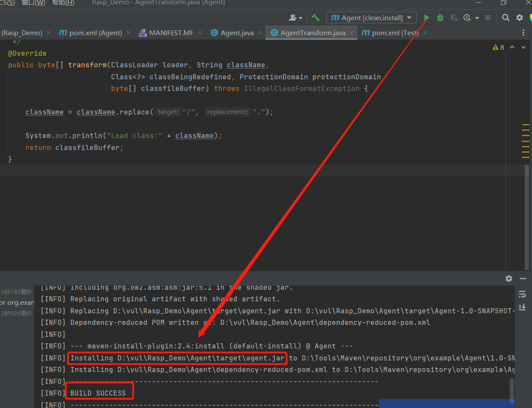Go to next highlighted error arrow
532x408 pixels.
(523, 47)
